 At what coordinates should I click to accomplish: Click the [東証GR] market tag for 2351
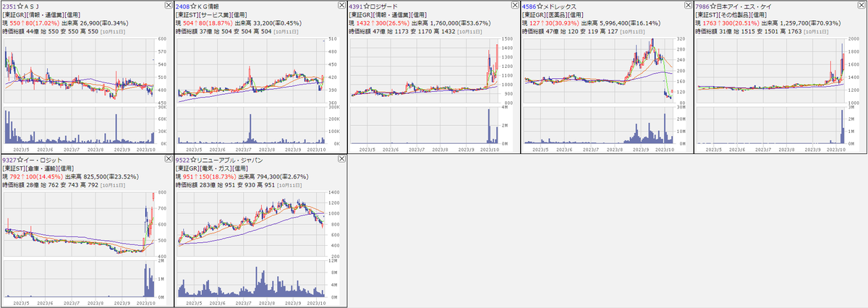click(15, 14)
